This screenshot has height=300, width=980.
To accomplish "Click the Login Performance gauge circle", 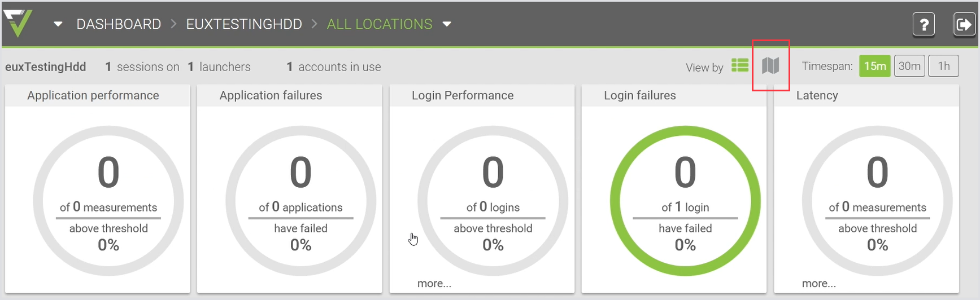I will (x=493, y=201).
